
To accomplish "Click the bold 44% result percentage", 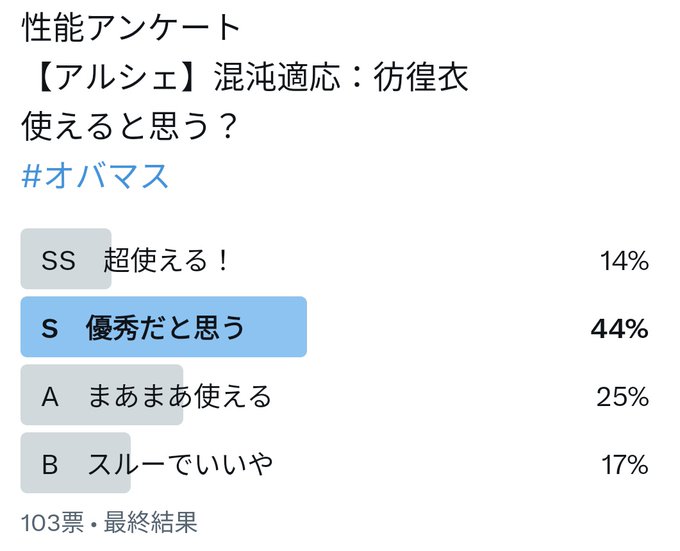I will point(620,329).
